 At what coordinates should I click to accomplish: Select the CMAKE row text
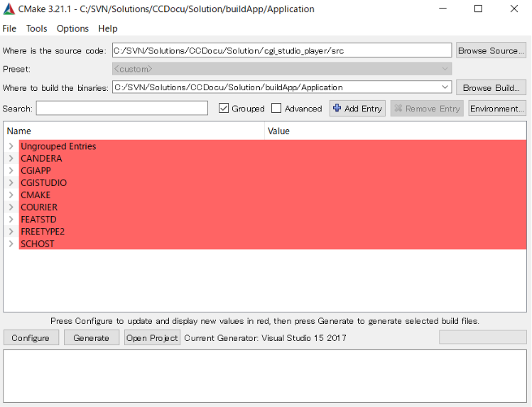36,195
